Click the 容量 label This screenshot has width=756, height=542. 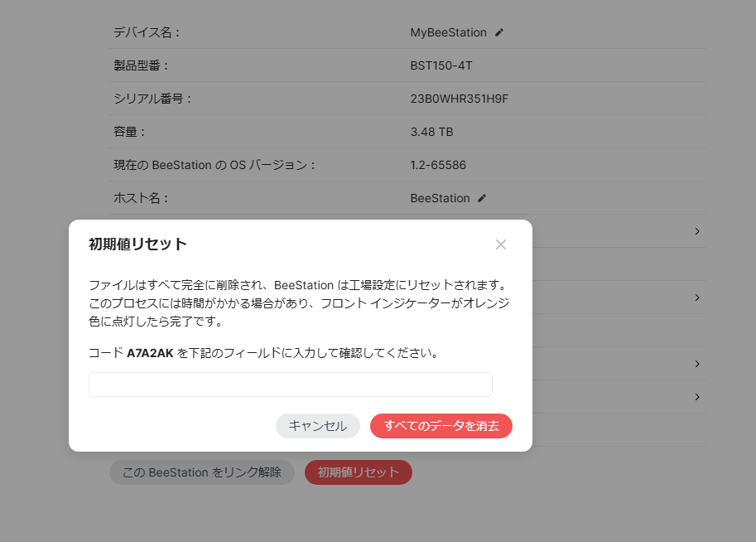coord(129,132)
